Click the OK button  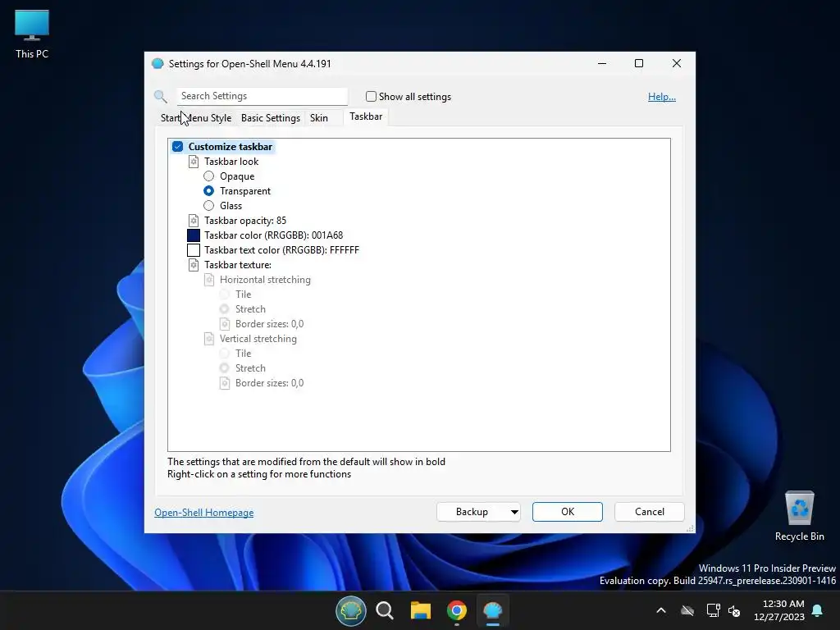(568, 512)
